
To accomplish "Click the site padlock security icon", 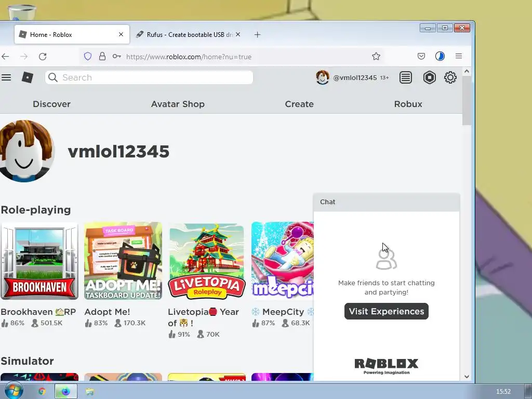I will (102, 56).
